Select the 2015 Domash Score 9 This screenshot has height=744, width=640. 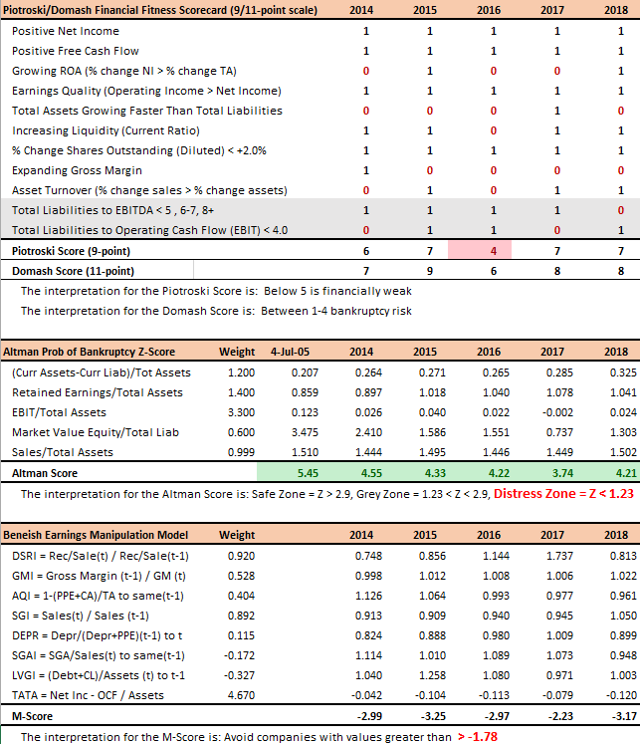tap(429, 271)
